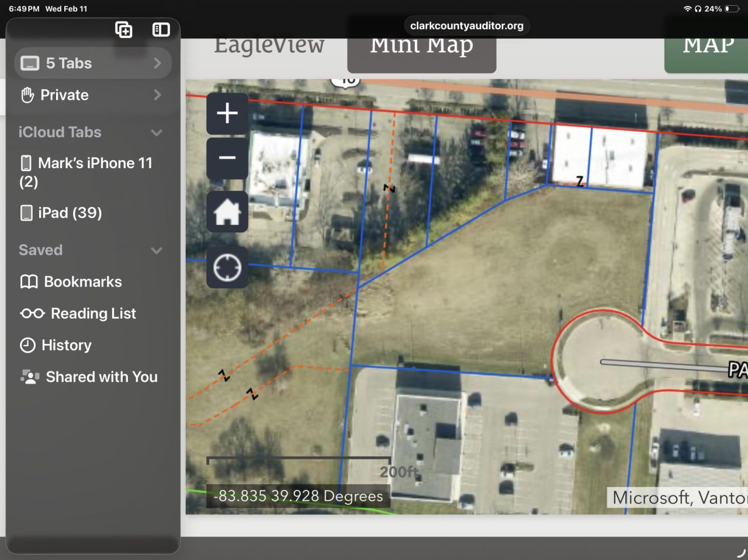Show browsing History
The image size is (748, 560).
pos(66,345)
